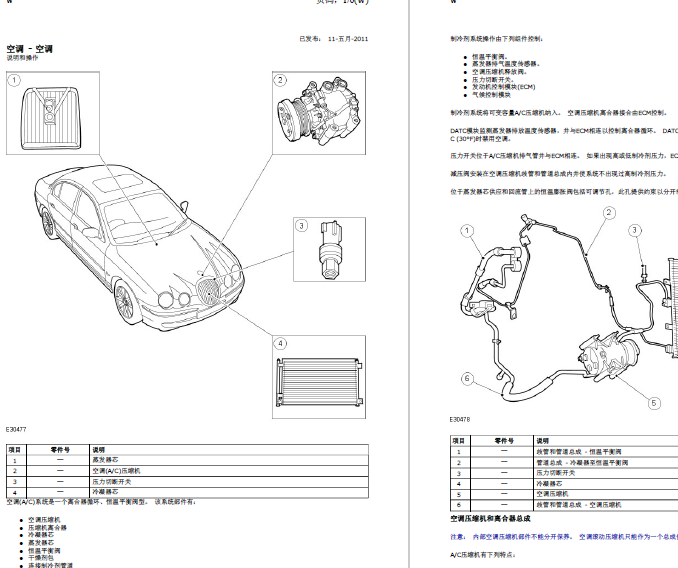678x568 pixels.
Task: Click '冷凝器芯' in right table row 4
Action: pos(550,484)
